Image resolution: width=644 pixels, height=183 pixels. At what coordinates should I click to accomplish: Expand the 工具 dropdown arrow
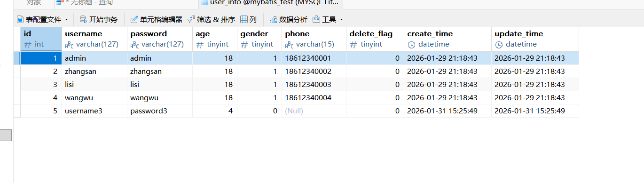pos(341,20)
